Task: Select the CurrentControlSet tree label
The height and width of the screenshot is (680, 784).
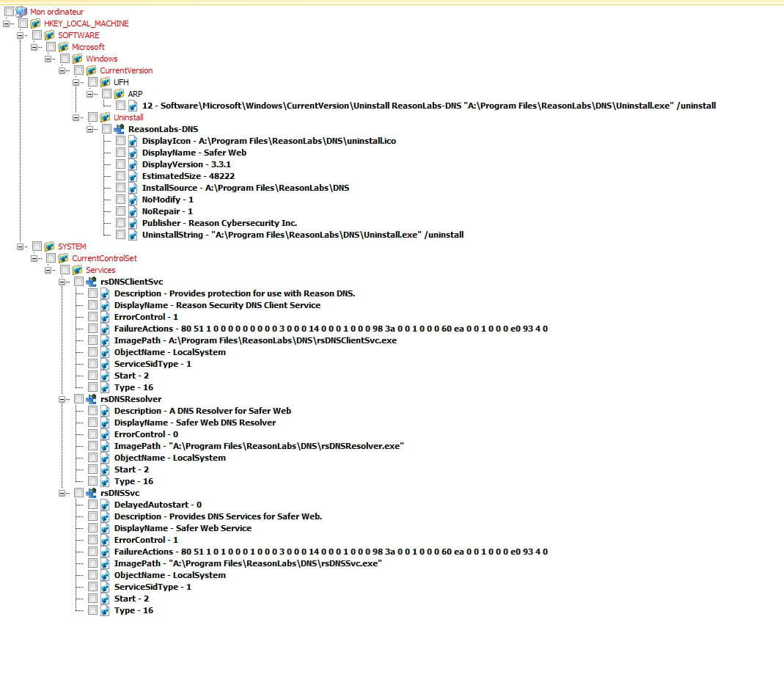Action: point(104,258)
